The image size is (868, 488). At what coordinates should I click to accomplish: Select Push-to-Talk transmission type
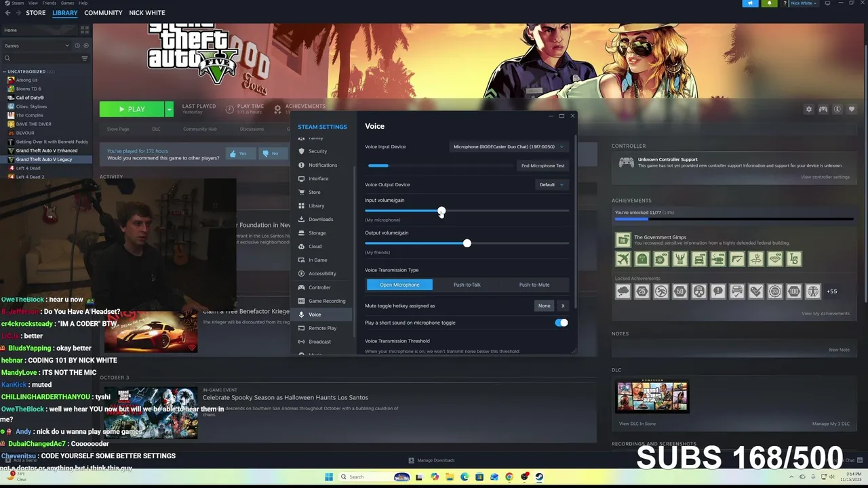coord(467,285)
